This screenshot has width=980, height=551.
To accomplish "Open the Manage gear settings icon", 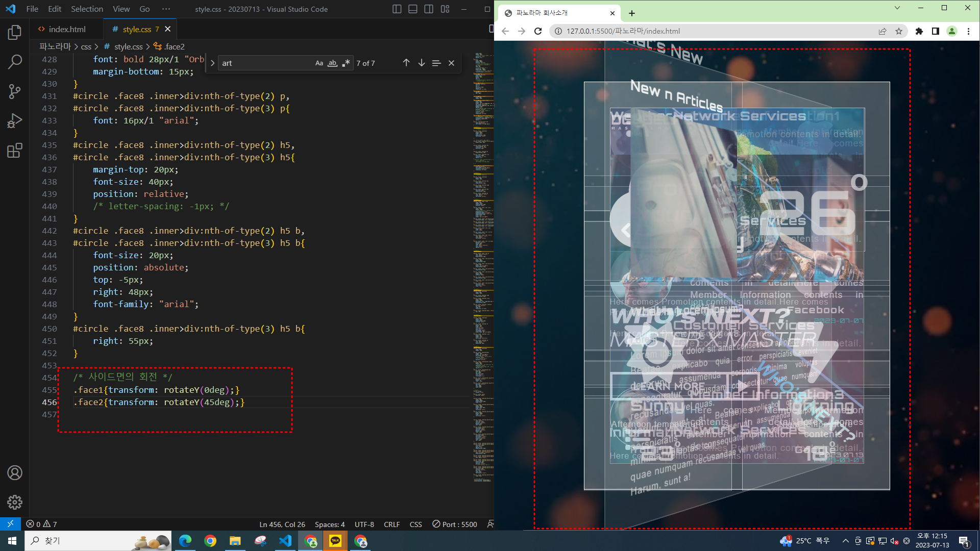I will click(15, 502).
